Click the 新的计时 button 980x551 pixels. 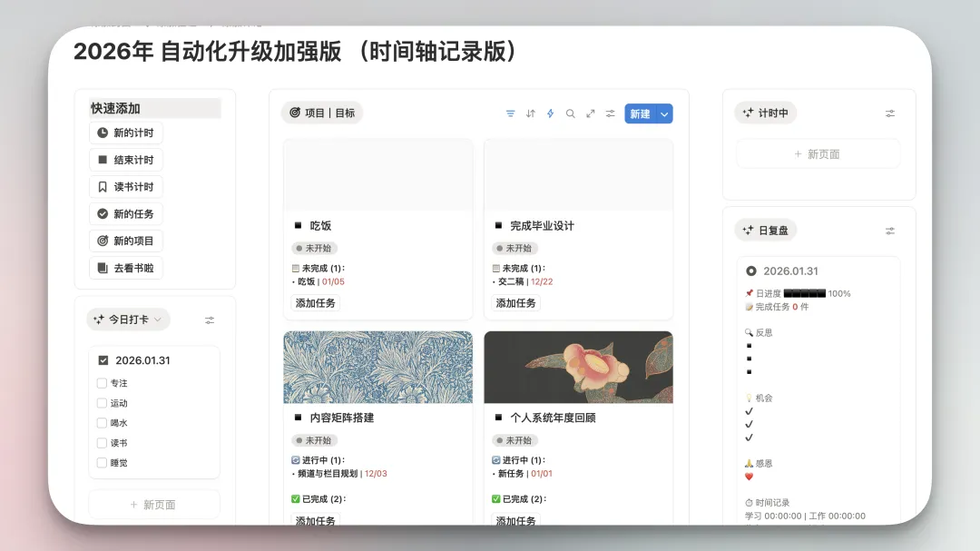[x=125, y=133]
